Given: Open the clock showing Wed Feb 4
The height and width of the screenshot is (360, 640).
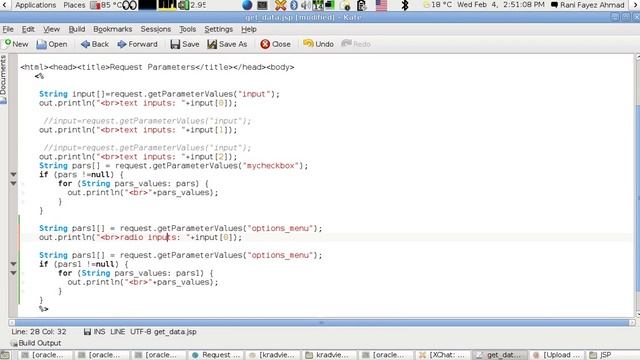Looking at the screenshot, I should pyautogui.click(x=500, y=5).
